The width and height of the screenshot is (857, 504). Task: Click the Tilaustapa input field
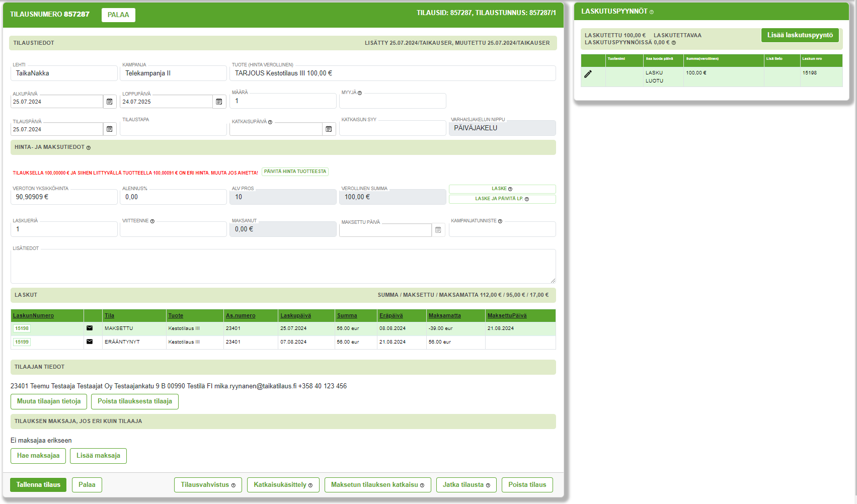click(173, 128)
